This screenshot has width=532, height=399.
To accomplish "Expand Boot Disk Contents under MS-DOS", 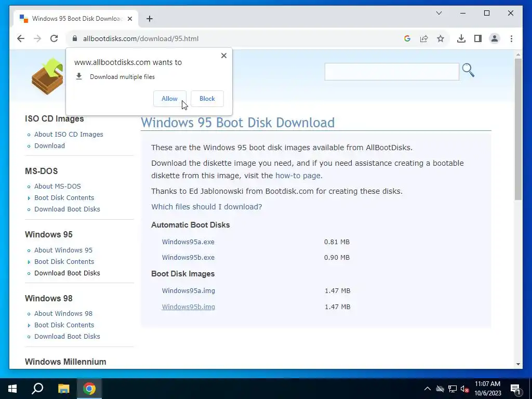I will click(64, 198).
